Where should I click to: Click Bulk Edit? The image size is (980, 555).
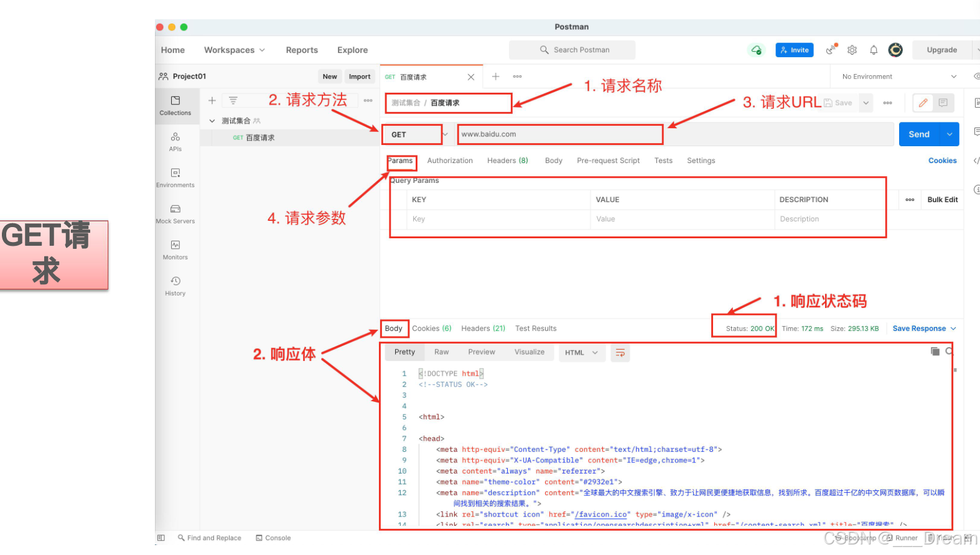[943, 200]
